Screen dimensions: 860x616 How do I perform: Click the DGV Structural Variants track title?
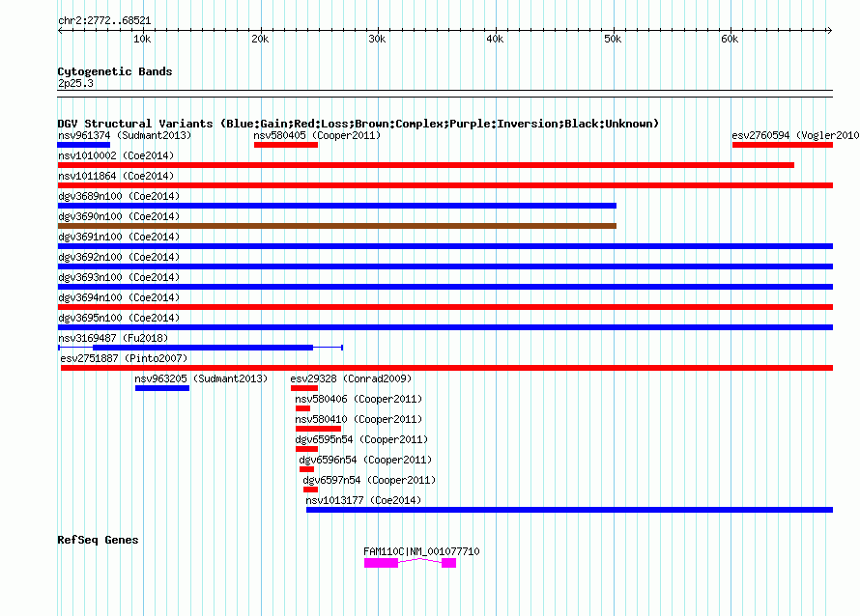358,124
